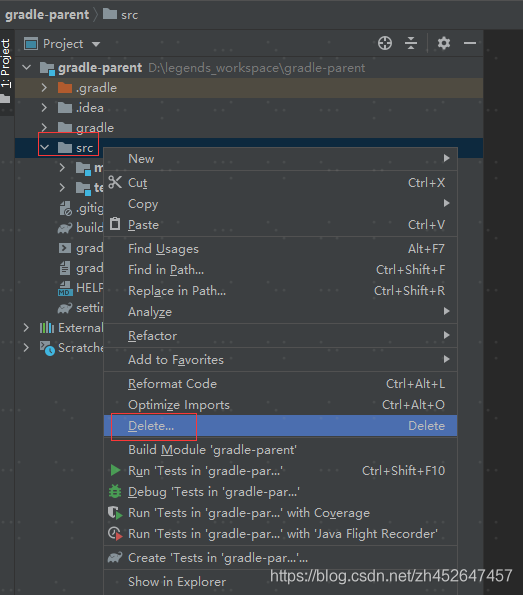This screenshot has height=595, width=523.
Task: Click path text D:\legends_workspace\gradle-parent
Action: click(x=257, y=68)
